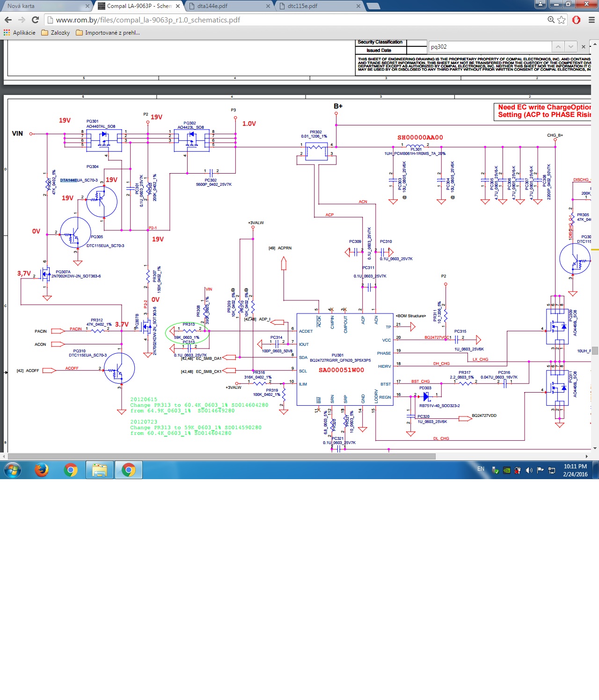
Task: Open the Zalozky bookmarks folder
Action: pyautogui.click(x=56, y=33)
